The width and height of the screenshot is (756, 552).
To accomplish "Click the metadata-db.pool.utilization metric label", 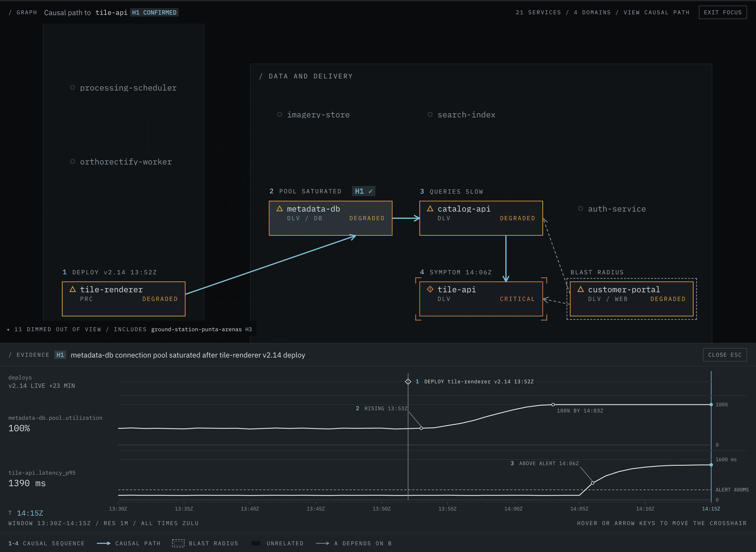I will click(x=55, y=418).
